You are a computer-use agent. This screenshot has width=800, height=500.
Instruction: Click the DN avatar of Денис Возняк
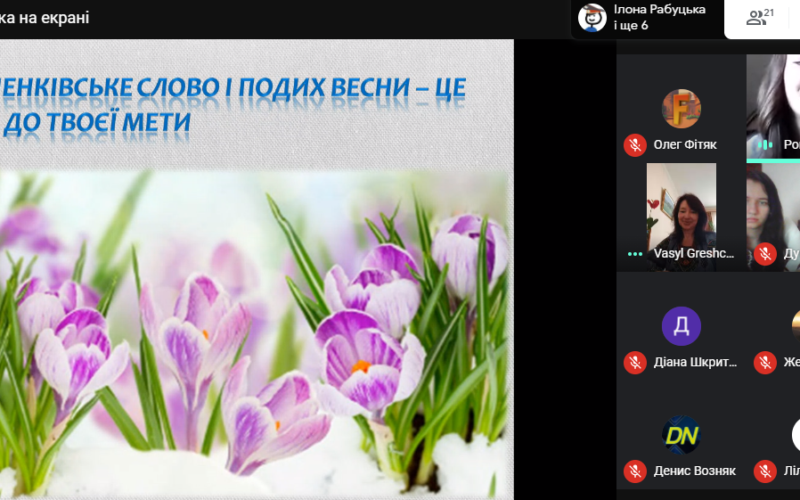tap(681, 435)
